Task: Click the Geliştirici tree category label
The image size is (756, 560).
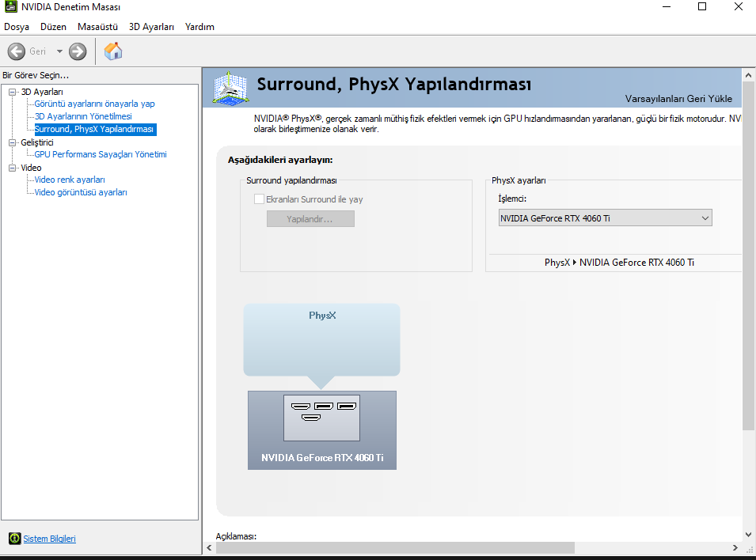Action: tap(37, 142)
